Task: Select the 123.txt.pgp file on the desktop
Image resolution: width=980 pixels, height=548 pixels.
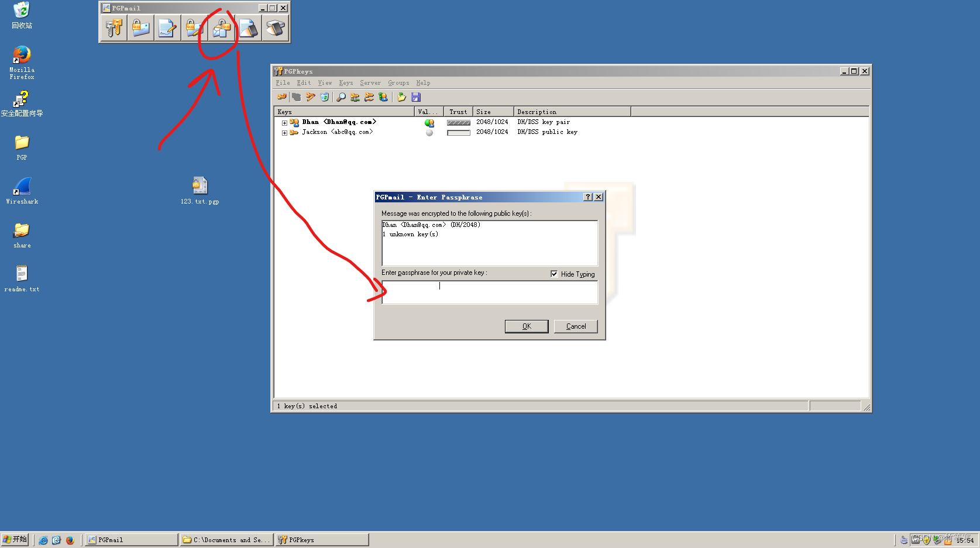Action: pyautogui.click(x=200, y=191)
